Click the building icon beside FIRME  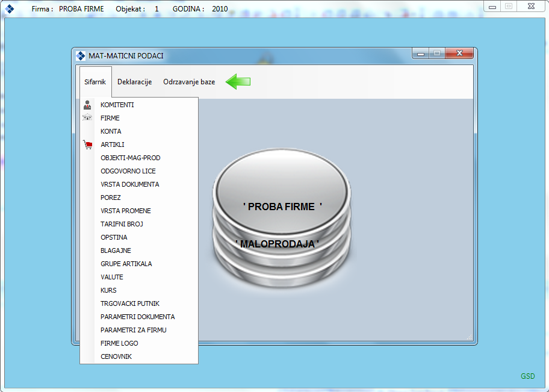pyautogui.click(x=87, y=118)
